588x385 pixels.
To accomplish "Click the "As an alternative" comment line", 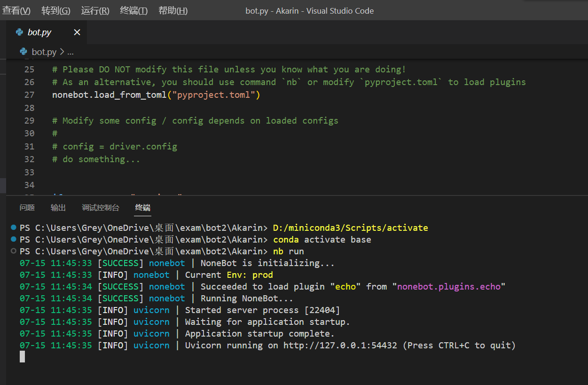I will click(289, 82).
